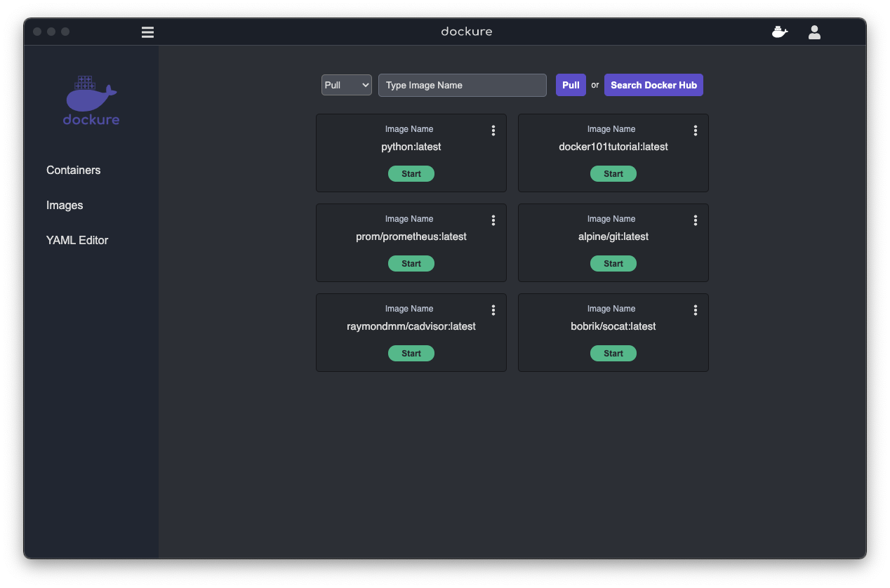
Task: Open the user profile icon
Action: (814, 32)
